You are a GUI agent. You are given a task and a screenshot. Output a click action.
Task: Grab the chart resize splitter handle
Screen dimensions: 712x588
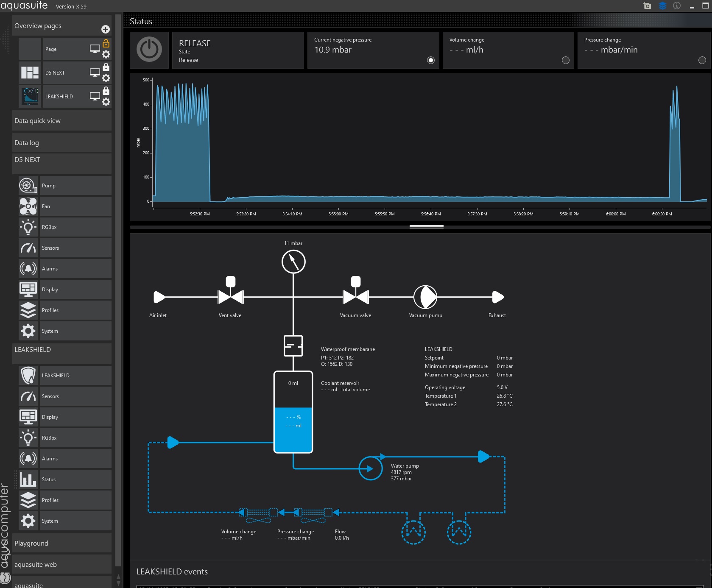point(426,227)
